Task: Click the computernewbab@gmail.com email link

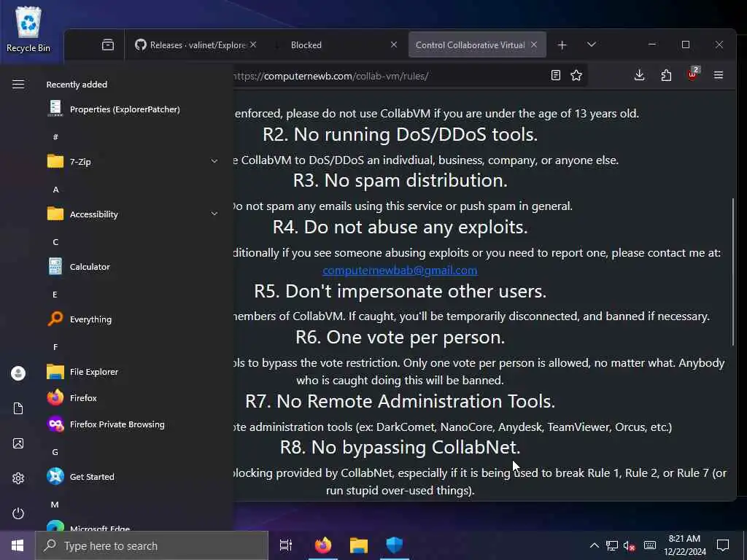Action: pos(400,270)
